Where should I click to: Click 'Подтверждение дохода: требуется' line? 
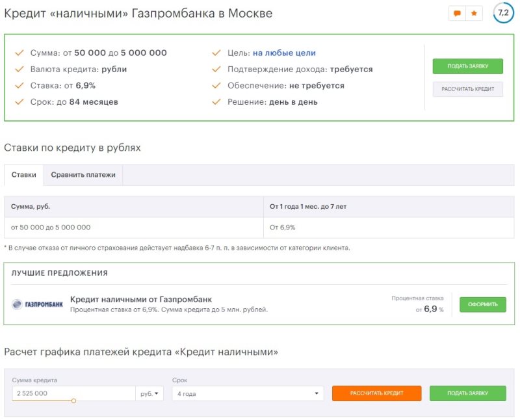300,70
